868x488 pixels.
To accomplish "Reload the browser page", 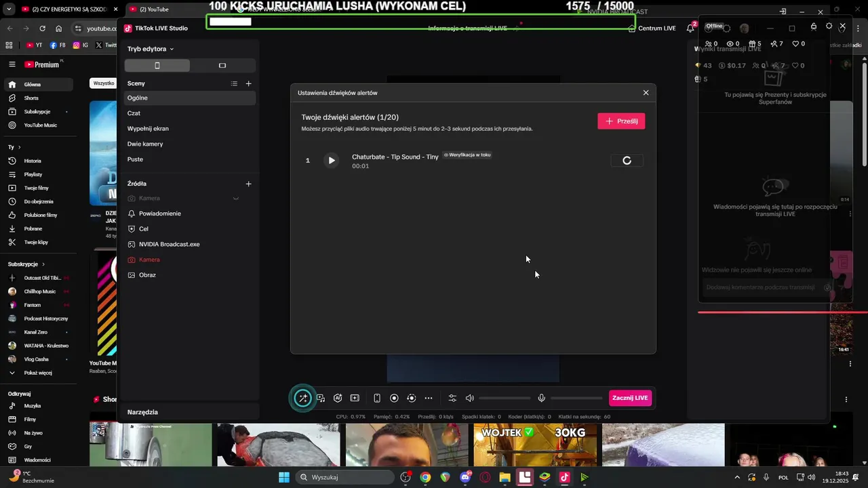I will tap(43, 28).
